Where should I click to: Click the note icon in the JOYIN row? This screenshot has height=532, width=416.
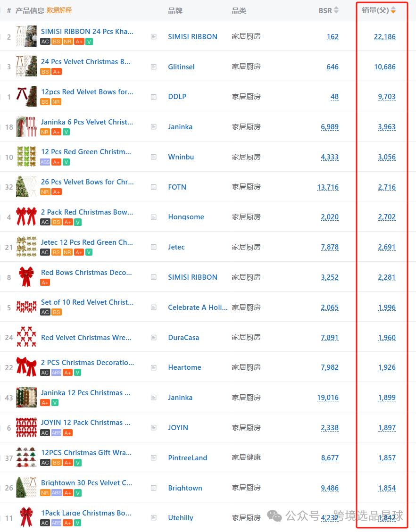153,428
